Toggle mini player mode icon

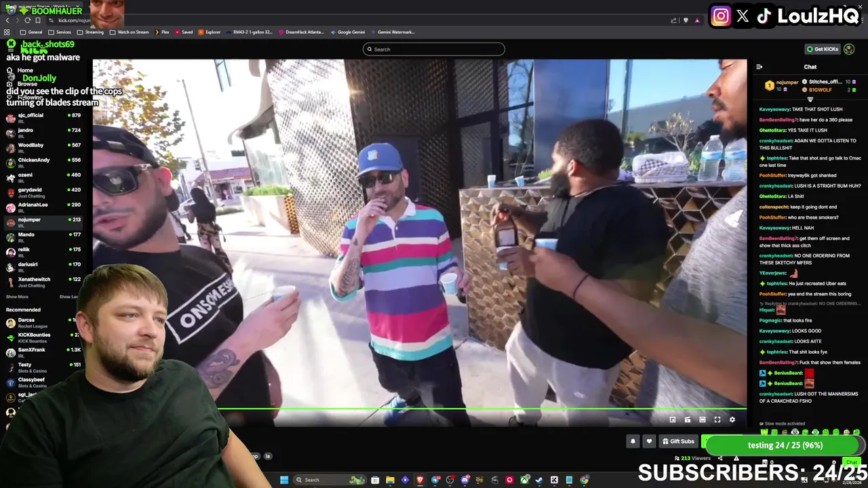coord(673,420)
